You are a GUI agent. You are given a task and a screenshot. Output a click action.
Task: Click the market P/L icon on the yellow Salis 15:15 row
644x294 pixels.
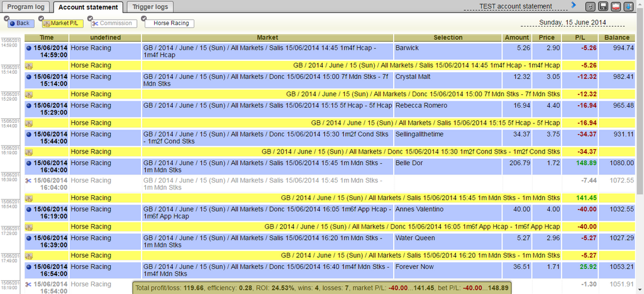click(x=29, y=123)
